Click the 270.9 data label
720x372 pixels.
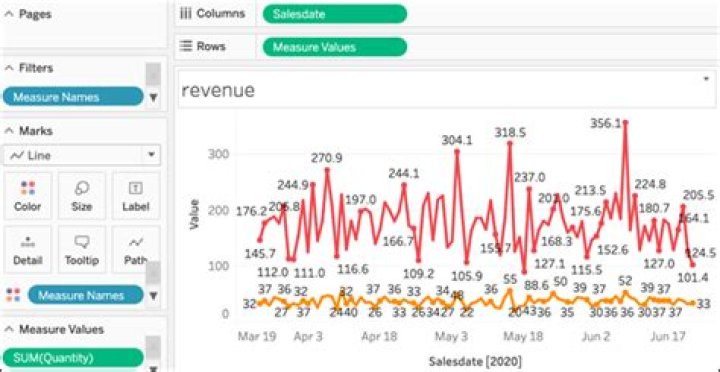pos(326,158)
